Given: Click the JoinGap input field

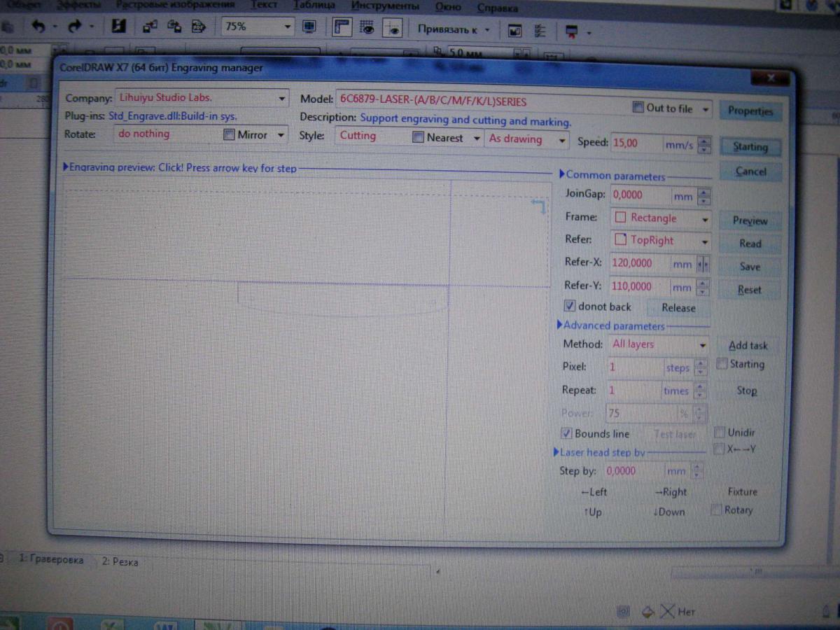Looking at the screenshot, I should point(640,195).
